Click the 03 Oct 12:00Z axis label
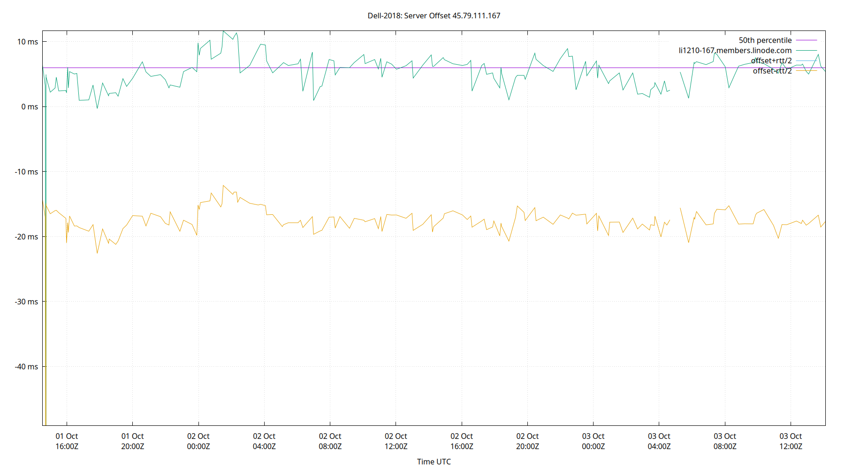This screenshot has width=868, height=469. click(791, 441)
